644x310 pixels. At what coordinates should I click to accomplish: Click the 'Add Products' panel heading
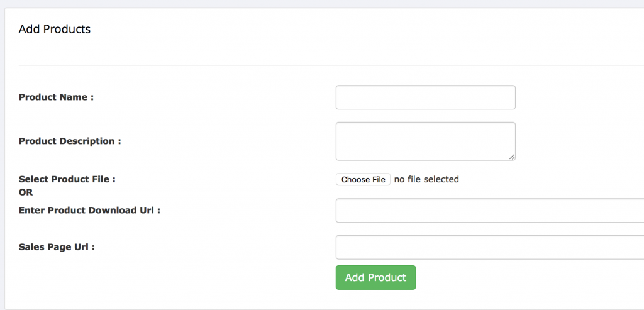[55, 29]
